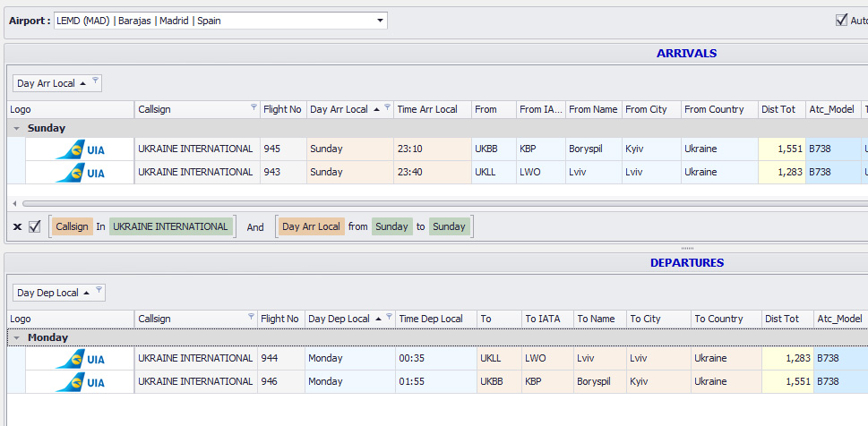Click KBP IATA cell in Departures
This screenshot has height=426, width=868.
(x=547, y=382)
